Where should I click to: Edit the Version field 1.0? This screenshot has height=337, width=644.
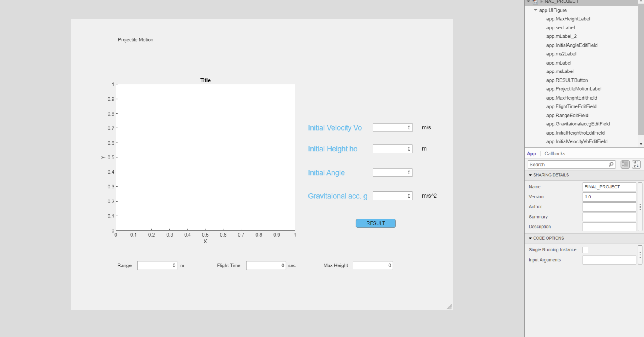609,197
